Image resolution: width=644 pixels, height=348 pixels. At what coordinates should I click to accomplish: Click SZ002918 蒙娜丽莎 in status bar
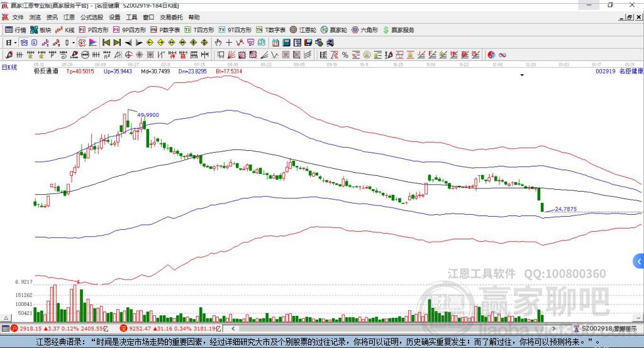click(609, 329)
